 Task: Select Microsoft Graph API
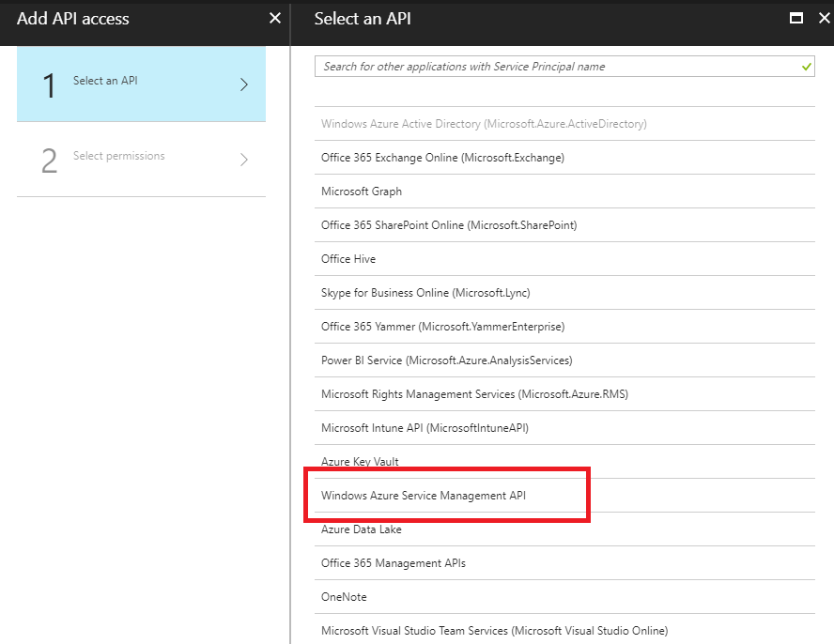[x=564, y=192]
